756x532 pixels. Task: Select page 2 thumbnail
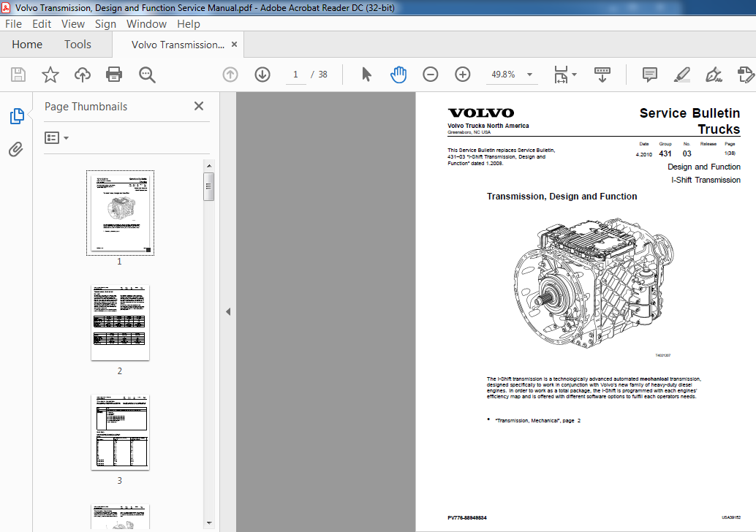120,322
